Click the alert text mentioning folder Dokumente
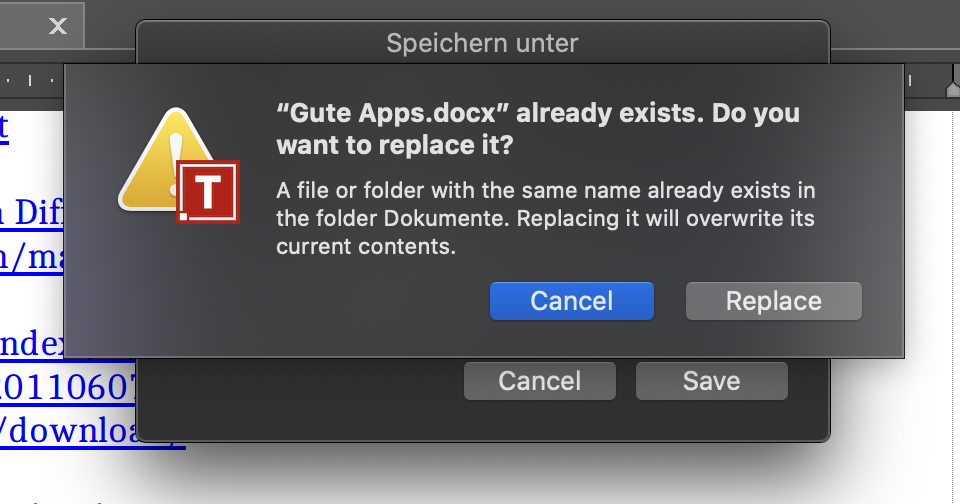Image resolution: width=960 pixels, height=504 pixels. coord(545,218)
